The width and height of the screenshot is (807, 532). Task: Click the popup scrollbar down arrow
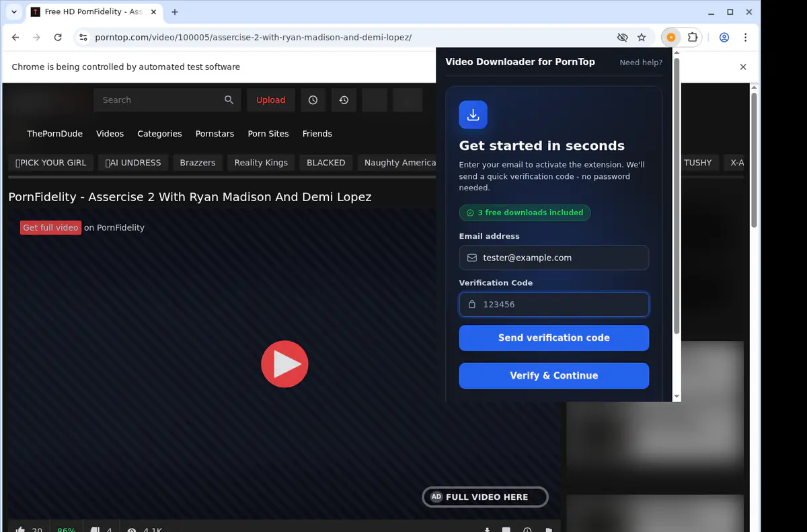point(677,397)
